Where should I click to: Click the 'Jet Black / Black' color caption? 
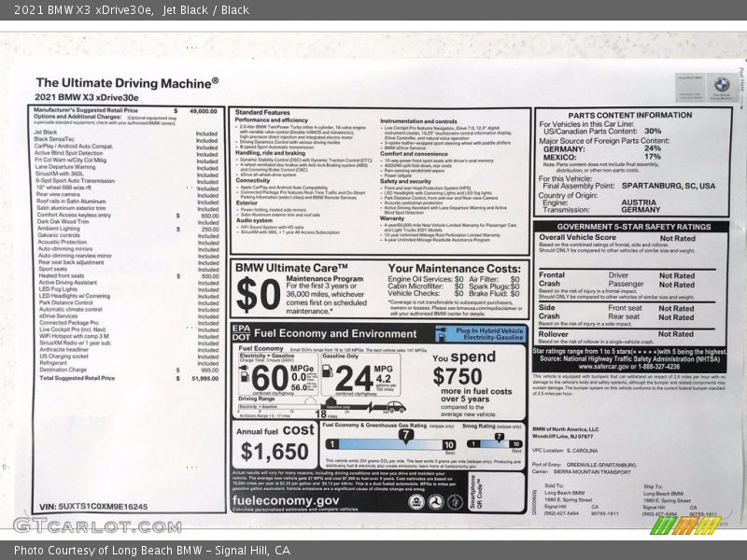(205, 9)
